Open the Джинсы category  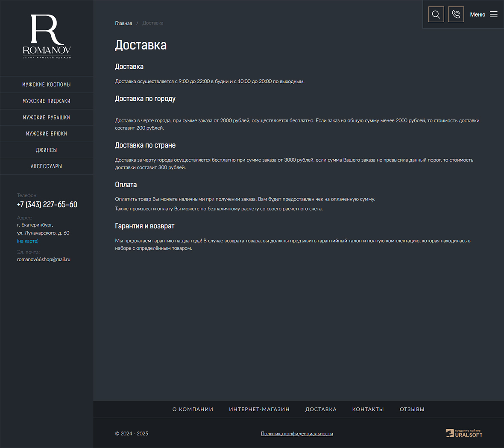[47, 150]
